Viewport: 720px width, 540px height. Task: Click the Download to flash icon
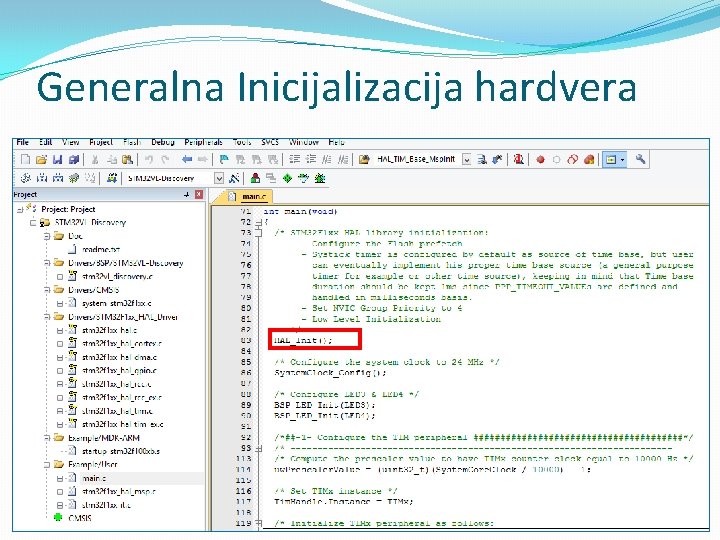click(x=112, y=178)
